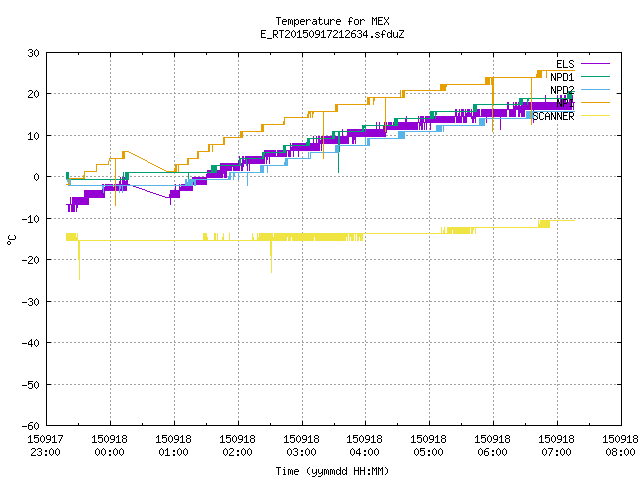Click the chart title 'Temperature for MEX'
The width and height of the screenshot is (640, 480).
coord(332,21)
